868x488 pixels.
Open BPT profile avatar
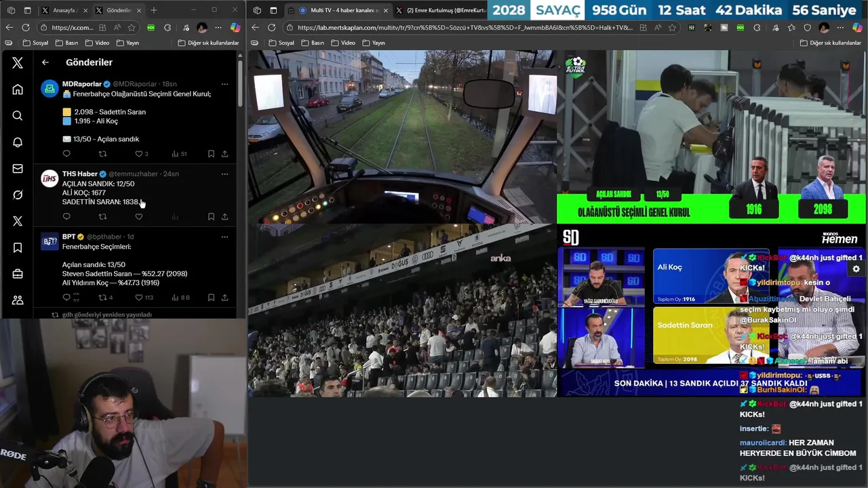pyautogui.click(x=50, y=241)
